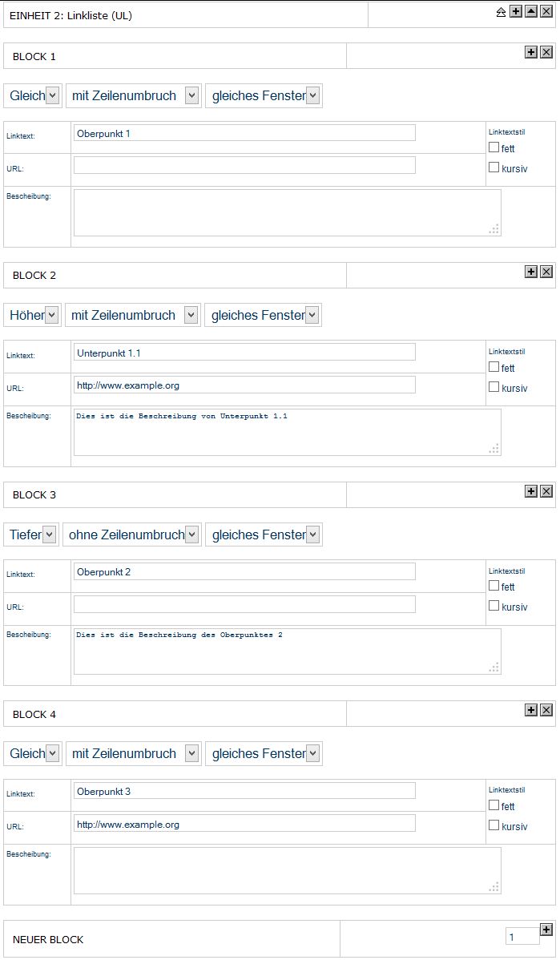The width and height of the screenshot is (560, 960).
Task: Open the Höher level dropdown in Block 2
Action: (x=33, y=315)
